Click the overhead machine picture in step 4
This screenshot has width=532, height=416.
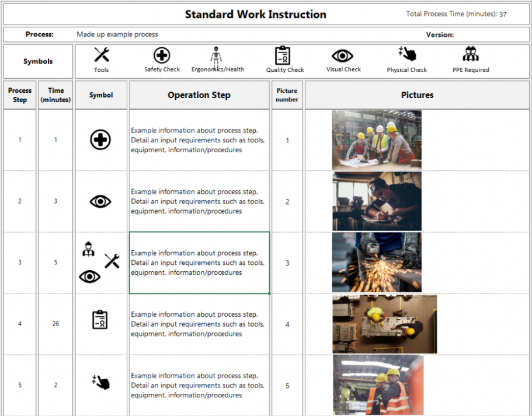pos(384,324)
